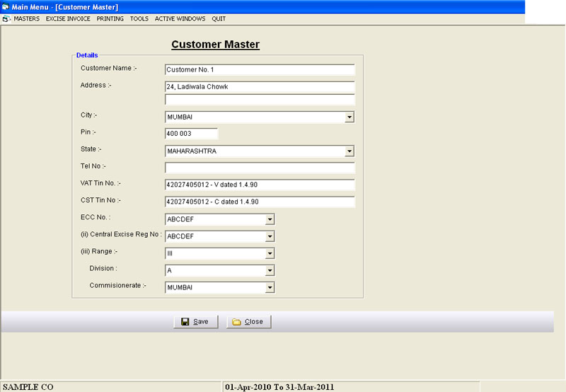Click the (ii) Central Excise Reg No label

point(121,234)
